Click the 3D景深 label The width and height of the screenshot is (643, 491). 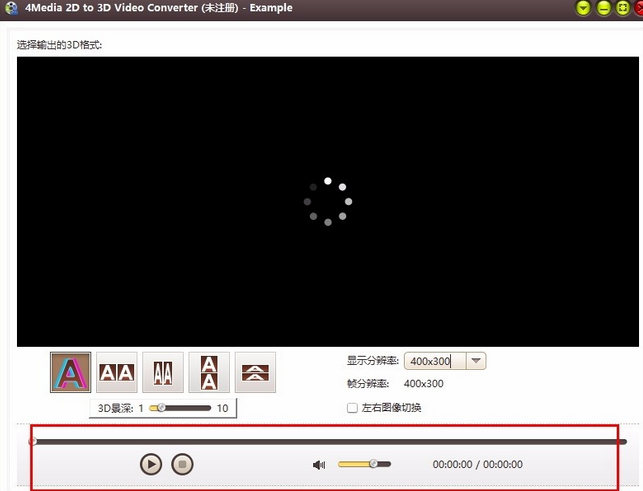click(x=116, y=408)
